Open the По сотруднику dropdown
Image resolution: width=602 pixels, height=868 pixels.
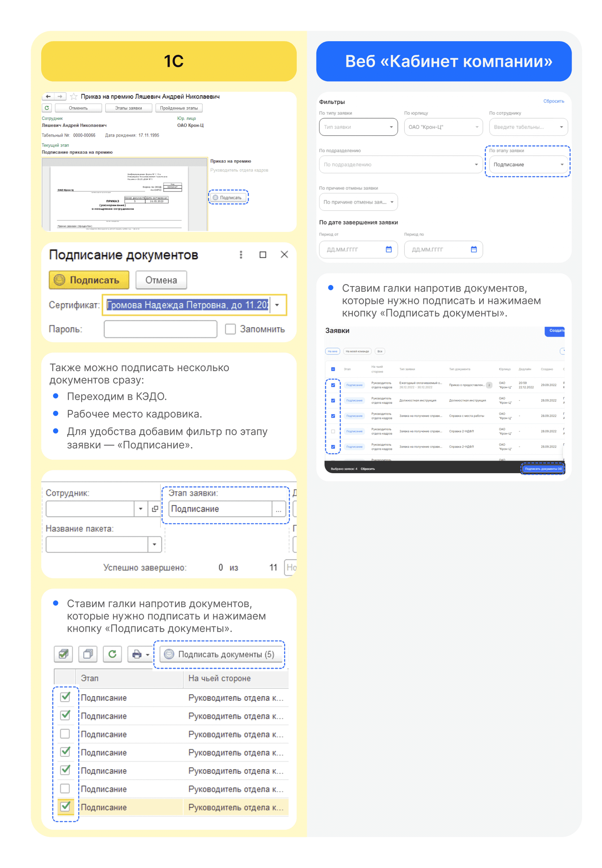point(529,127)
